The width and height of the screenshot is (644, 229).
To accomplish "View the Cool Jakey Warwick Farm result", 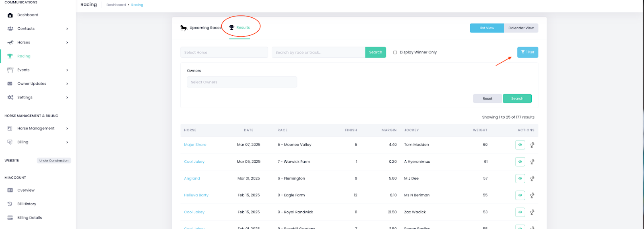I will 520,162.
